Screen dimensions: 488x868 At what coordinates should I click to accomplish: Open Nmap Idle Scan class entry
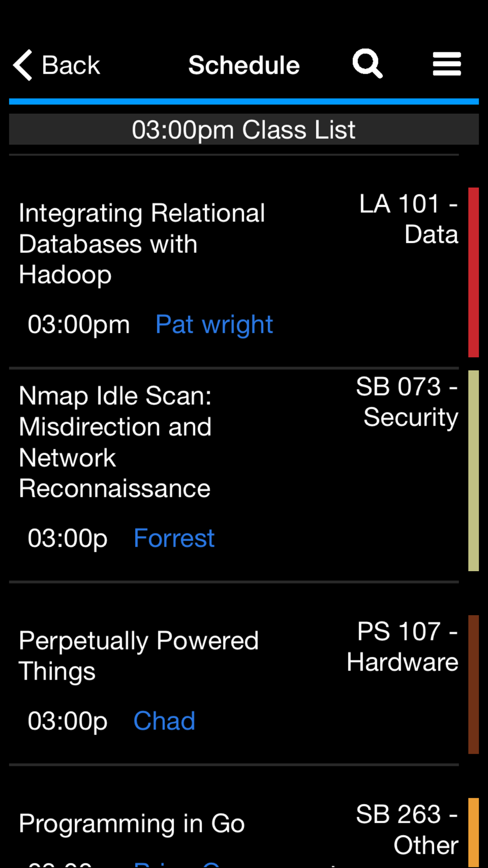(x=115, y=442)
